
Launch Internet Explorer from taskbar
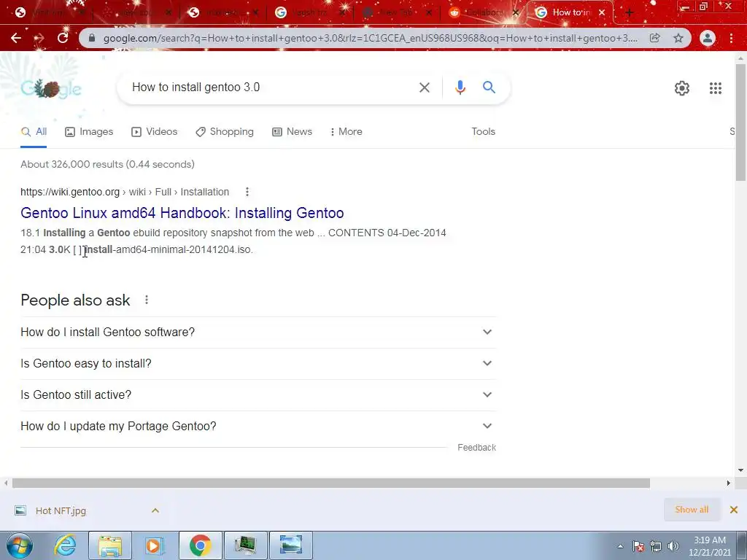click(x=65, y=545)
